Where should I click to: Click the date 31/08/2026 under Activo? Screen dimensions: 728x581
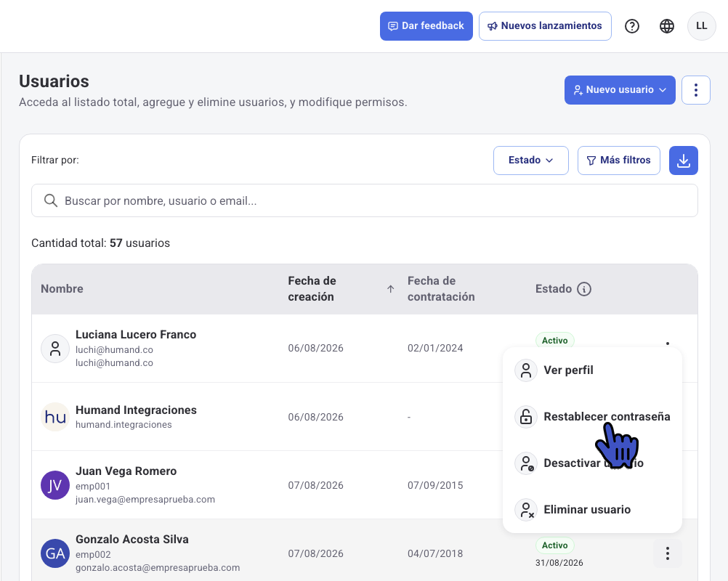click(x=559, y=563)
